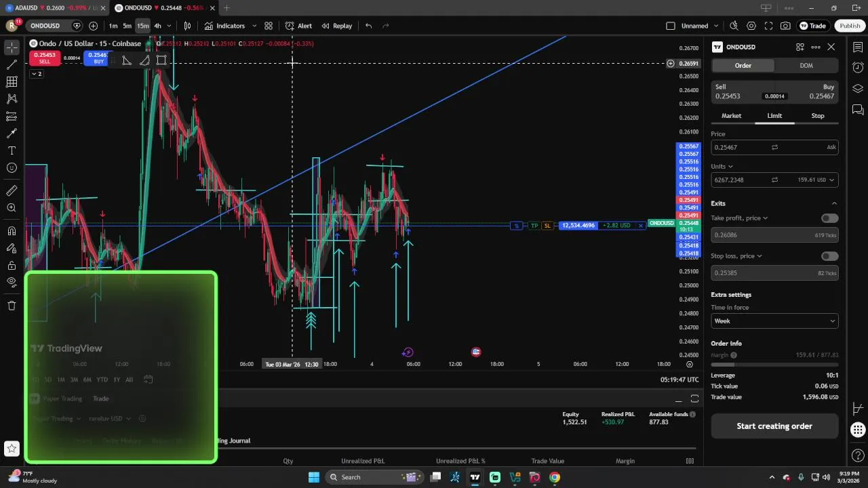The width and height of the screenshot is (868, 488).
Task: Click the Windows taskbar Search box
Action: (x=373, y=477)
